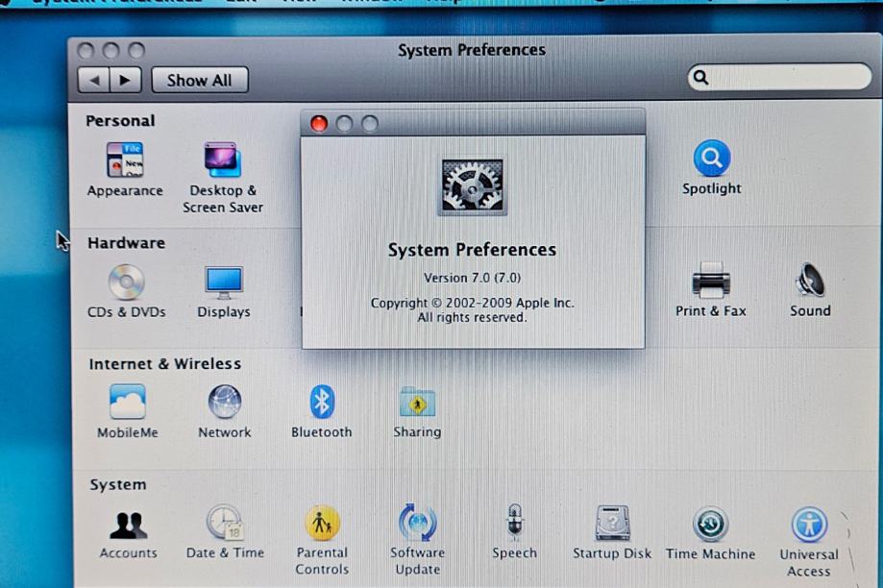This screenshot has height=588, width=883.
Task: Open Time Machine preferences
Action: point(711,533)
